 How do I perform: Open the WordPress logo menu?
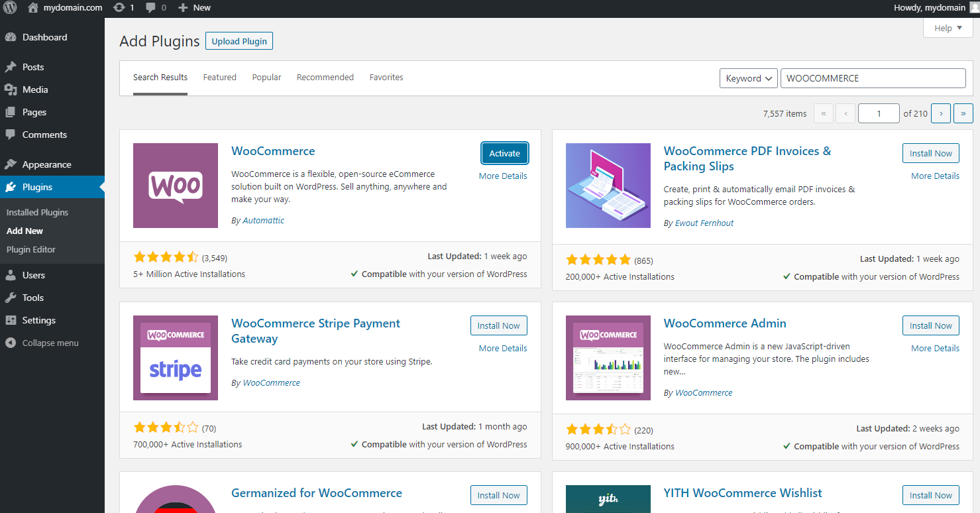(x=10, y=8)
